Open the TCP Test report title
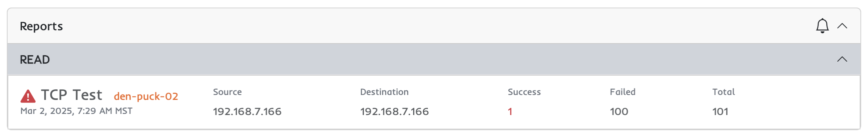868x140 pixels. 72,95
